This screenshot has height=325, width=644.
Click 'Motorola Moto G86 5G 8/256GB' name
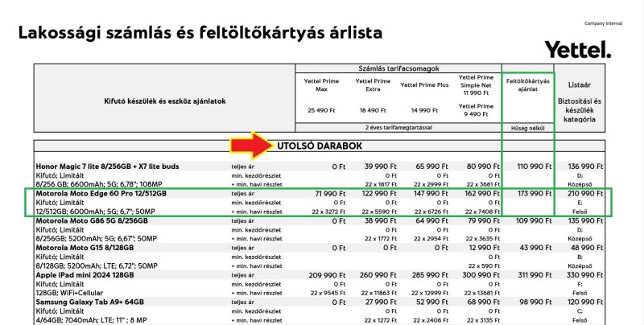click(92, 220)
